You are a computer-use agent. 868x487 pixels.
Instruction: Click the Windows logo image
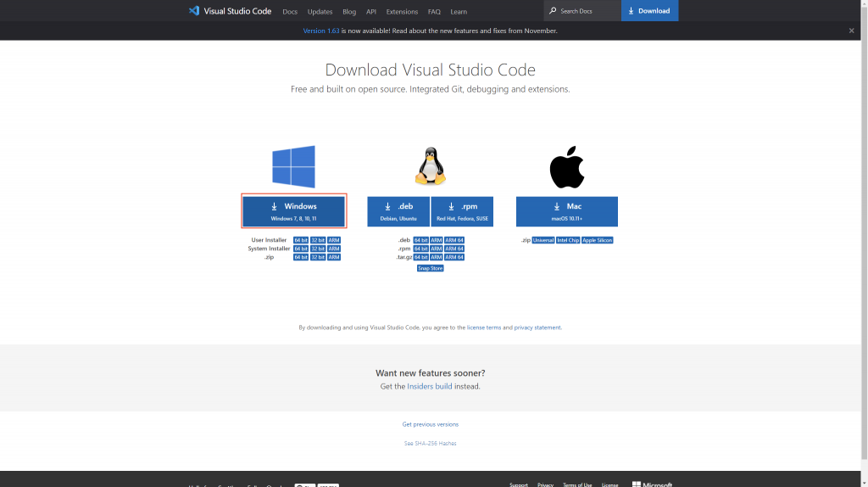pos(293,166)
